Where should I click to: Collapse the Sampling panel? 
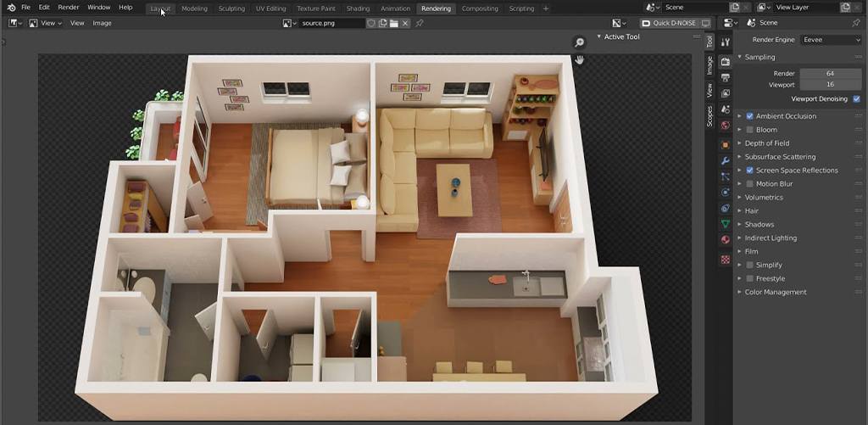tap(759, 57)
